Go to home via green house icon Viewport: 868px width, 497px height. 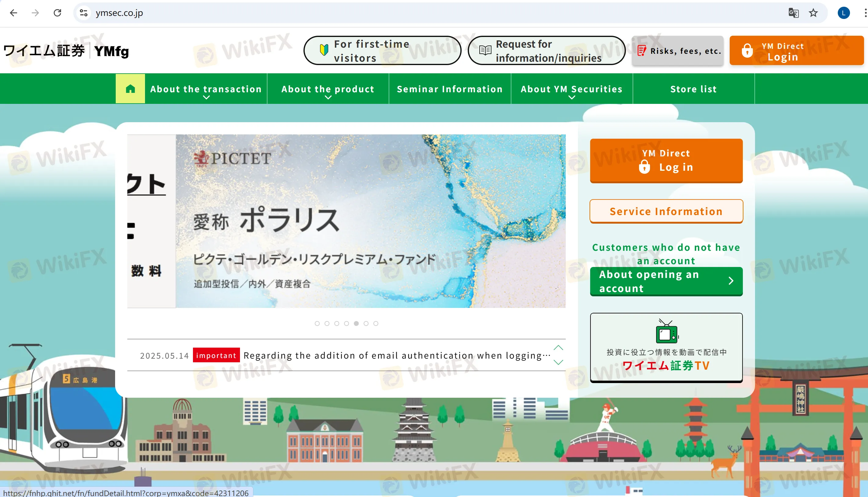coord(130,88)
